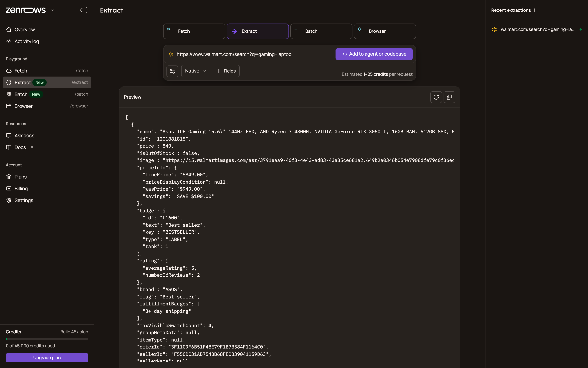Open Overview in the sidebar
588x368 pixels.
pyautogui.click(x=47, y=29)
